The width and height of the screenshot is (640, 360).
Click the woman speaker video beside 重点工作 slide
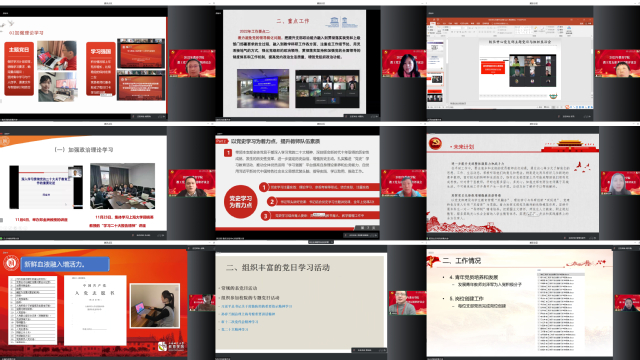[x=404, y=63]
